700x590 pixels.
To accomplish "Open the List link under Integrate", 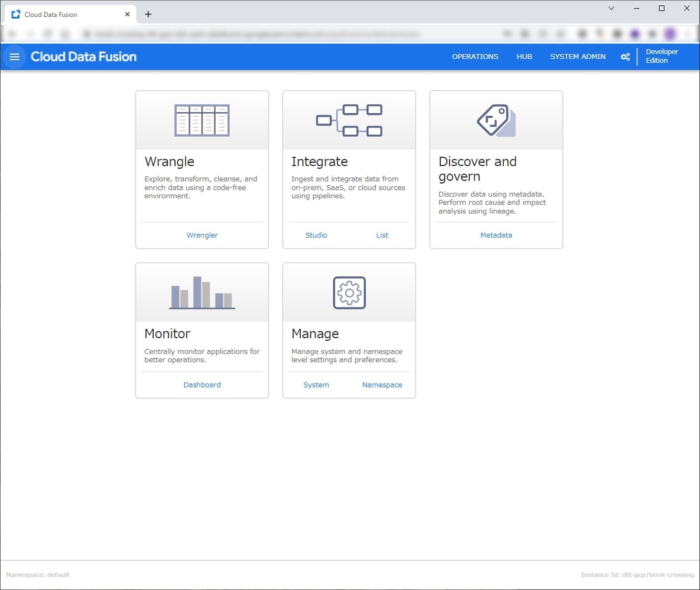I will pyautogui.click(x=382, y=235).
